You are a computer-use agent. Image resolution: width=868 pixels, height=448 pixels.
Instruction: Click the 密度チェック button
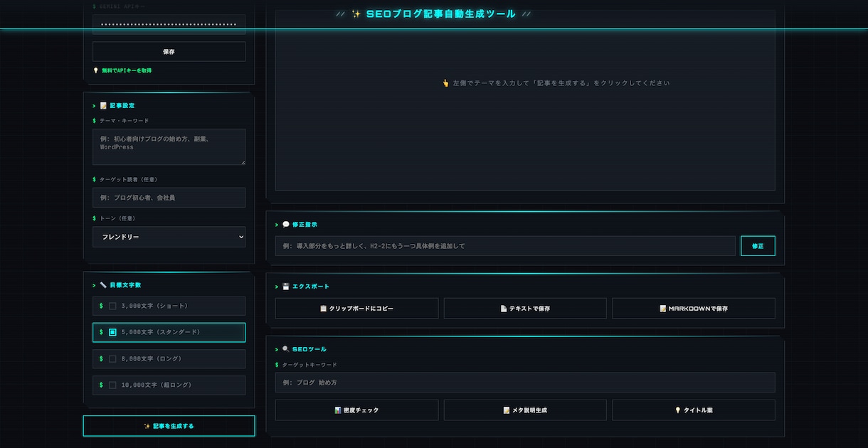pos(356,410)
